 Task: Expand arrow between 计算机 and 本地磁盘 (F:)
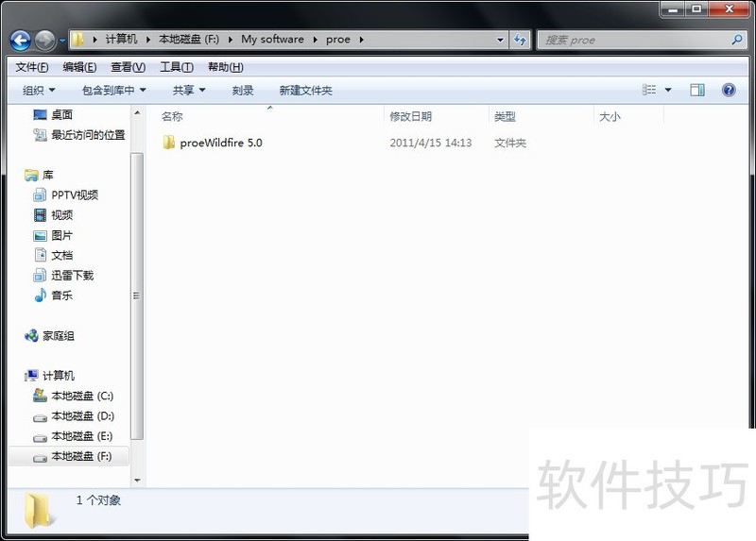point(148,40)
